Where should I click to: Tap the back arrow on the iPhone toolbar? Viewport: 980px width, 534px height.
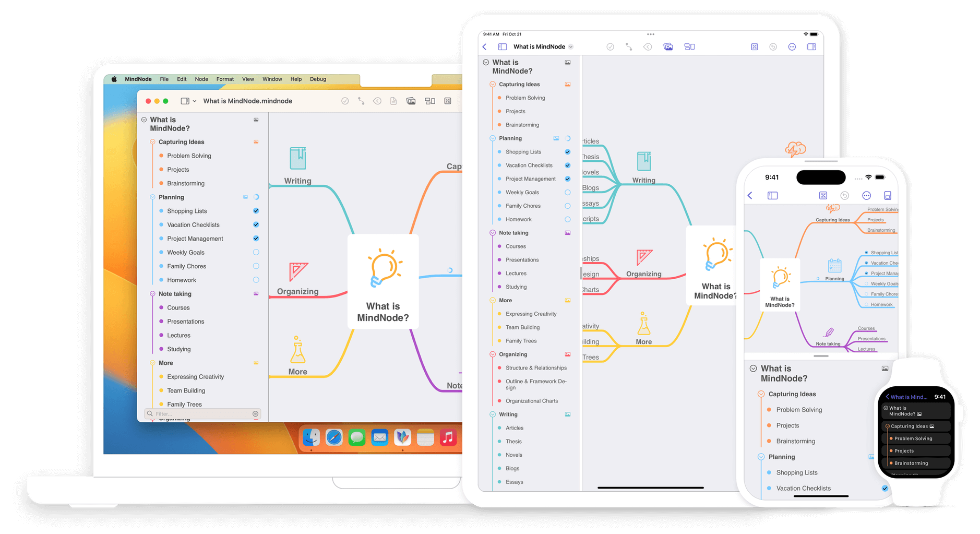(750, 195)
